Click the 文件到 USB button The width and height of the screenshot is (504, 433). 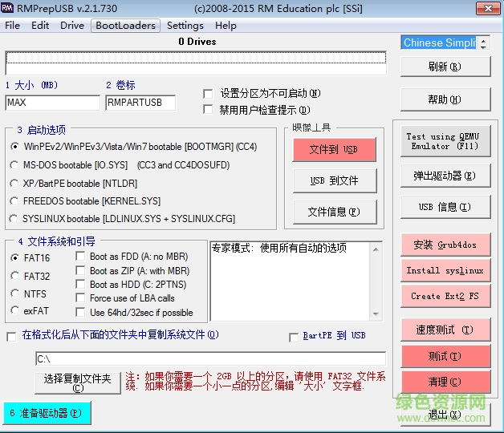point(335,149)
